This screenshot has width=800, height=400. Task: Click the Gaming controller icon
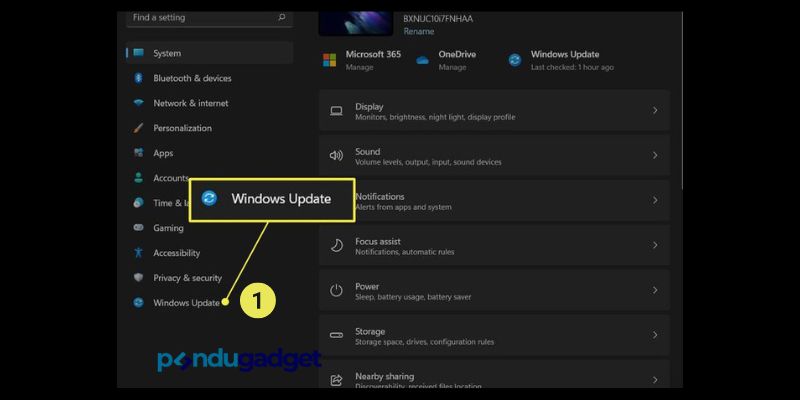pyautogui.click(x=138, y=228)
